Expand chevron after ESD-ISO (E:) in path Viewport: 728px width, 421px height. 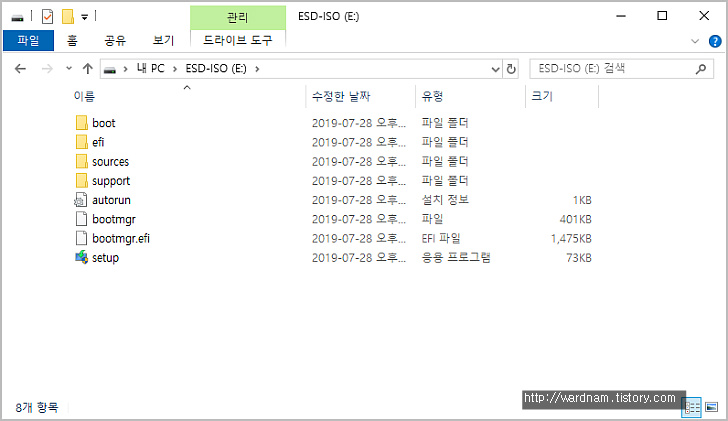(257, 69)
